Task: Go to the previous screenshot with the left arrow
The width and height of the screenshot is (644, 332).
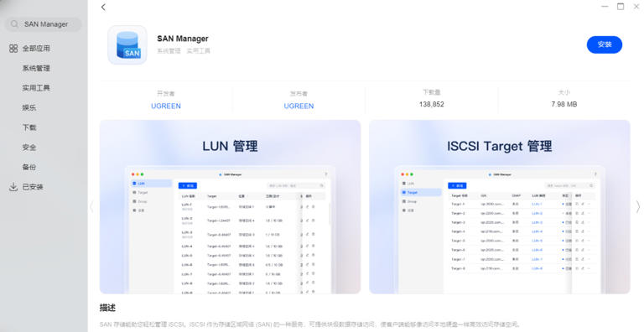Action: pyautogui.click(x=92, y=207)
